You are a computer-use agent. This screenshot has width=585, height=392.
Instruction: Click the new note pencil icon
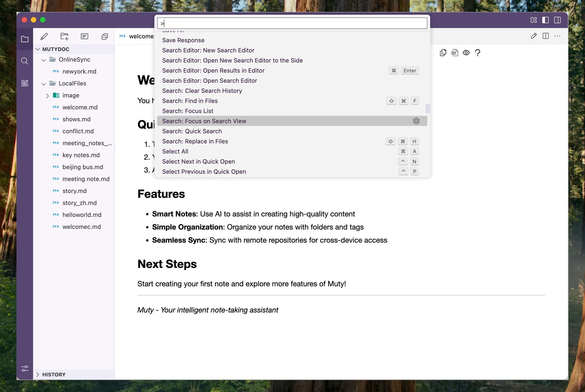pos(44,37)
